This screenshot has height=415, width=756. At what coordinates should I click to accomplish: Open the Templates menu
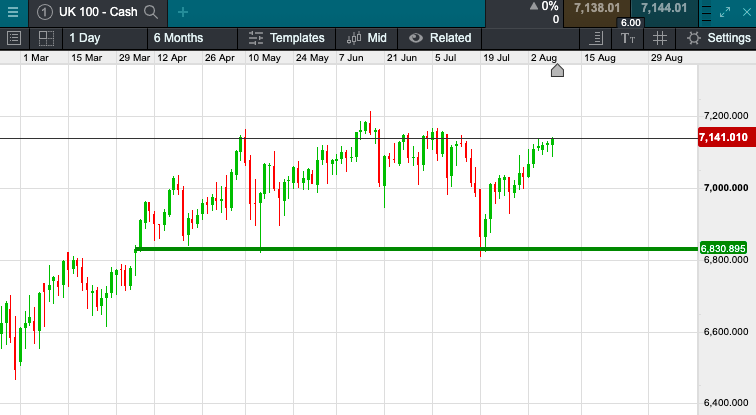[x=286, y=38]
